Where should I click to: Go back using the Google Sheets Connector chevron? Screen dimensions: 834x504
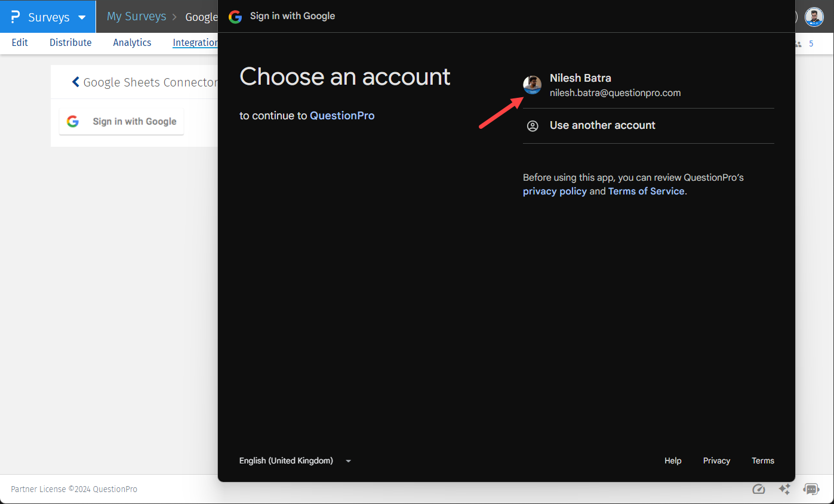point(76,82)
